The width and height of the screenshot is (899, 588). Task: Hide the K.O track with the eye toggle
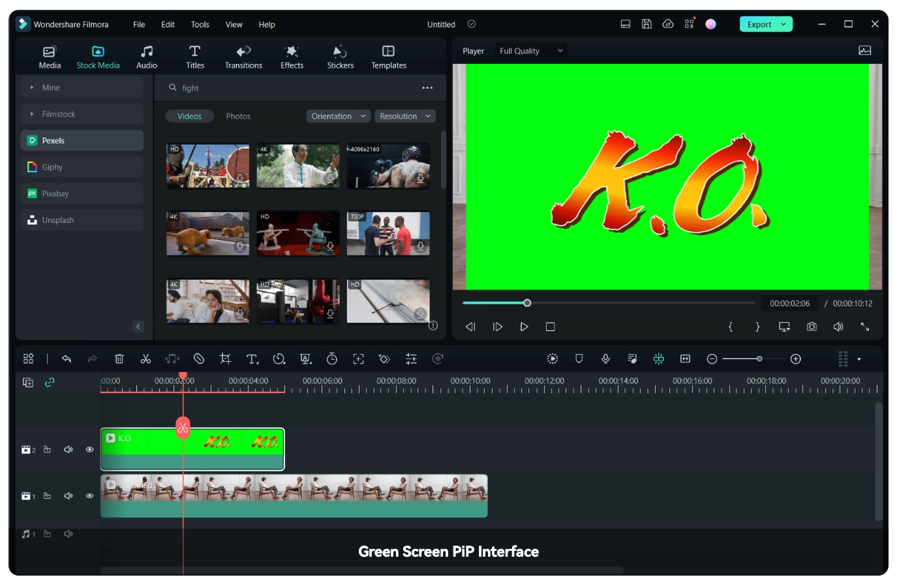click(x=89, y=449)
